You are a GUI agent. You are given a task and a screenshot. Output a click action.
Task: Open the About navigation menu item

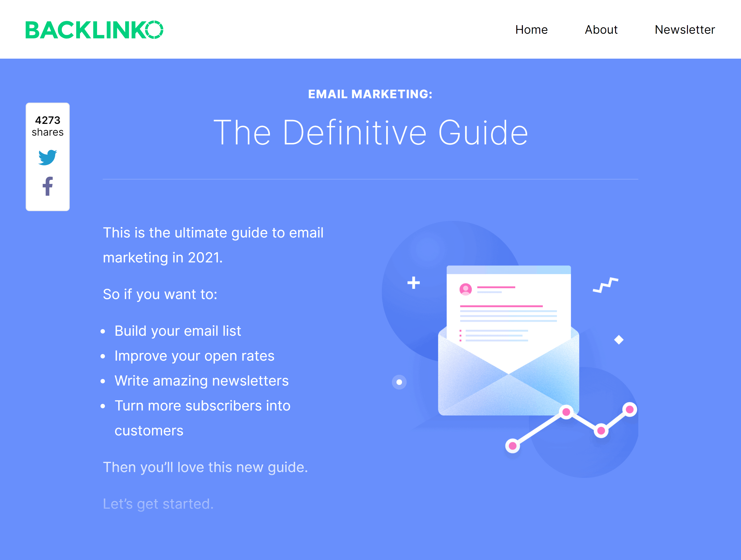pyautogui.click(x=602, y=29)
